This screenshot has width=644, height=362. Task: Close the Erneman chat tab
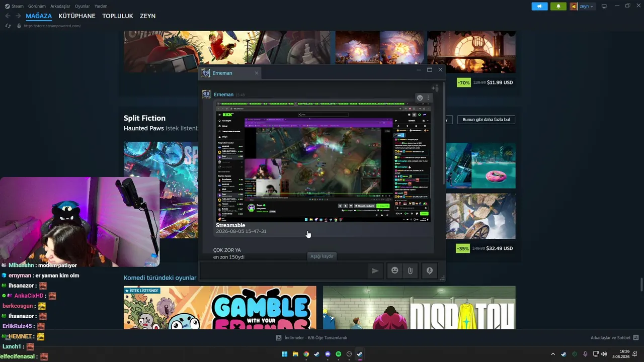[256, 73]
